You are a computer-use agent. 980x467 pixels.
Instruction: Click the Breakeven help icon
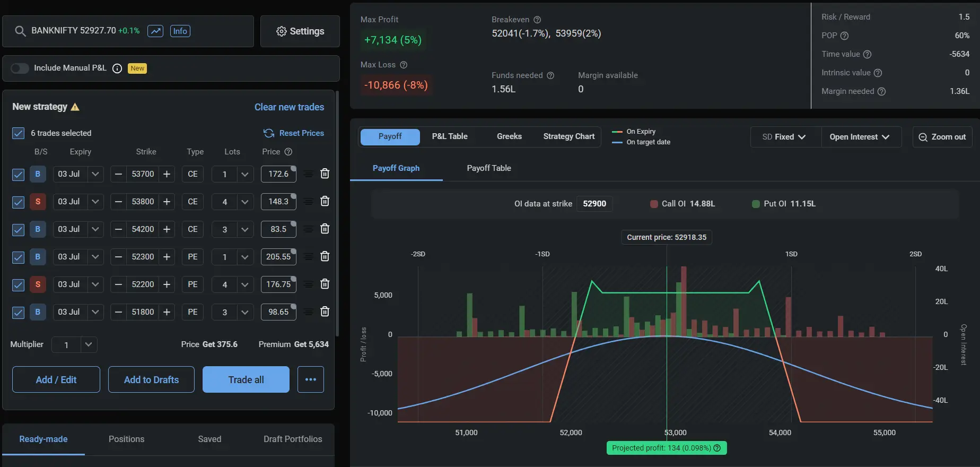[537, 20]
